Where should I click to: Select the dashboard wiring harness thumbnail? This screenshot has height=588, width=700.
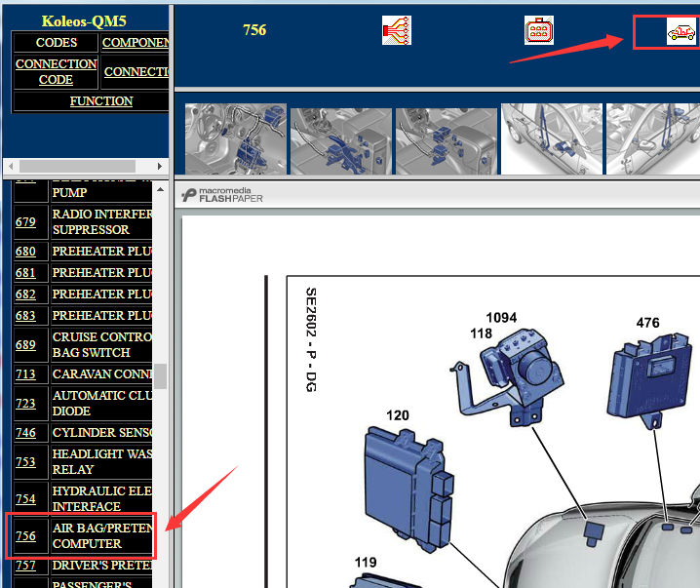coord(236,138)
